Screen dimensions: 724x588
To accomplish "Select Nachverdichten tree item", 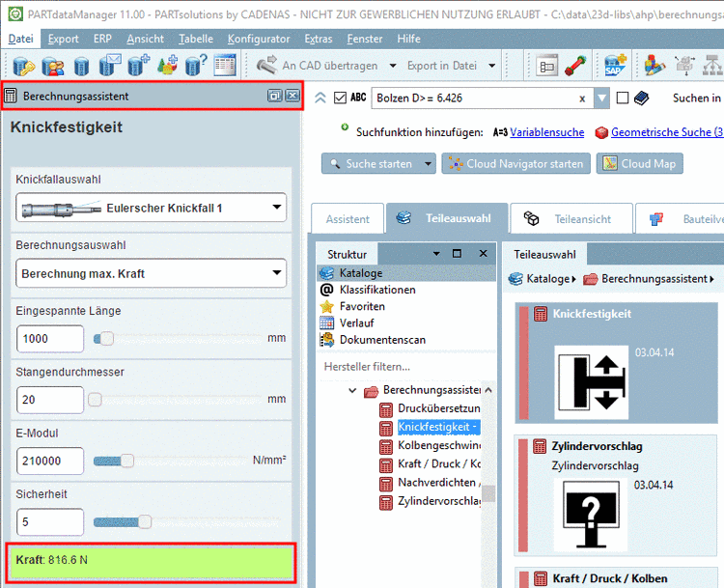I will (x=438, y=482).
